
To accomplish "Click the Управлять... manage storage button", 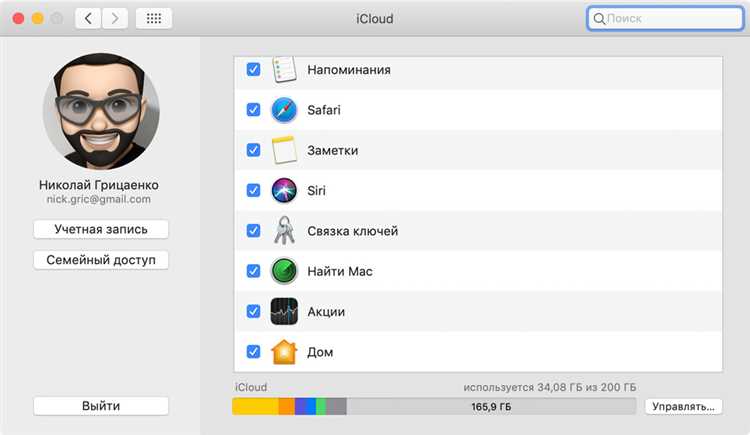I will [x=684, y=406].
